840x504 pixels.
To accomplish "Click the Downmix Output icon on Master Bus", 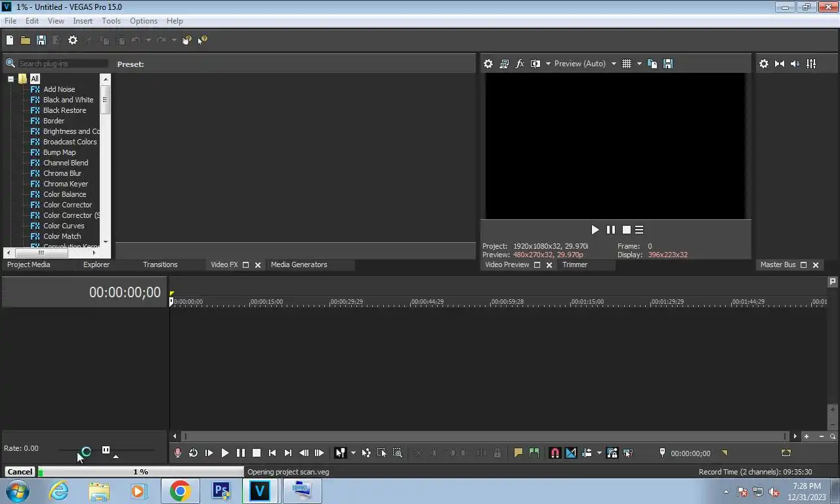I will [x=780, y=64].
